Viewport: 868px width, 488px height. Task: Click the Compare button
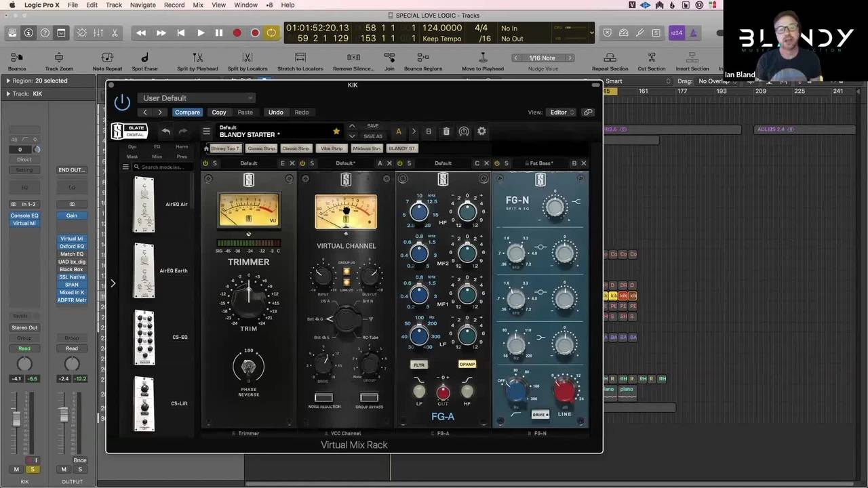coord(187,113)
